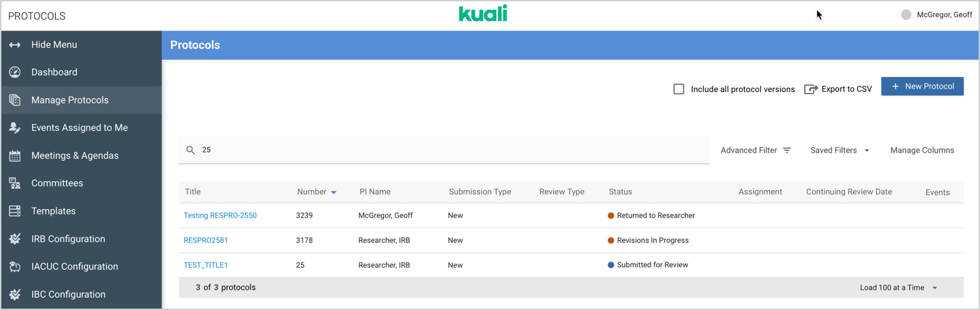The width and height of the screenshot is (980, 310).
Task: Click the IRB Configuration gear icon
Action: [15, 239]
